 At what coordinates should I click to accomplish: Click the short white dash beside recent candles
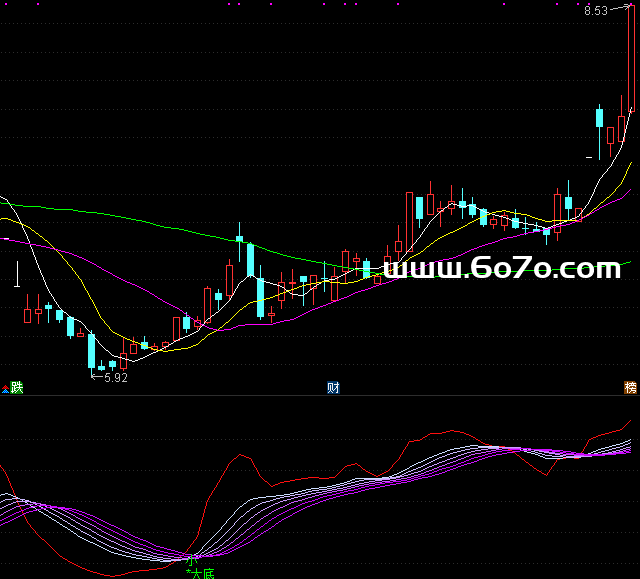point(589,157)
